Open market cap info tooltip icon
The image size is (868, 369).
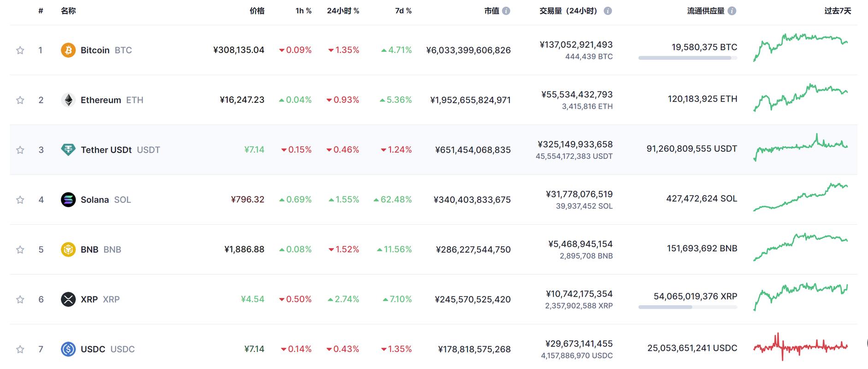pyautogui.click(x=506, y=11)
